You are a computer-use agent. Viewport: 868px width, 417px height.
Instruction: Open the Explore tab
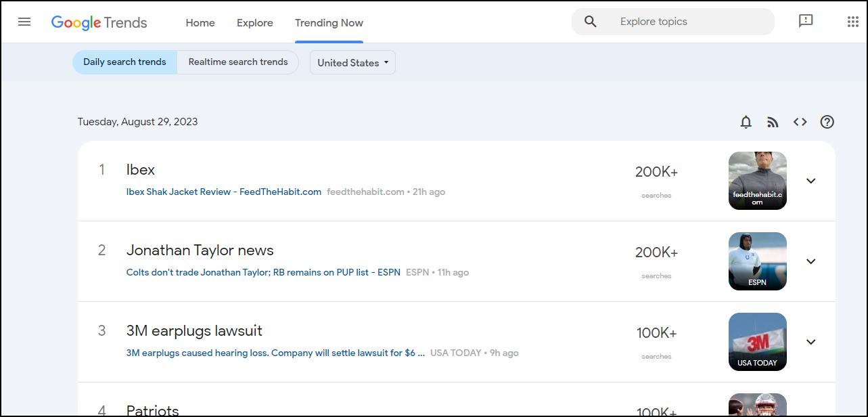(255, 22)
